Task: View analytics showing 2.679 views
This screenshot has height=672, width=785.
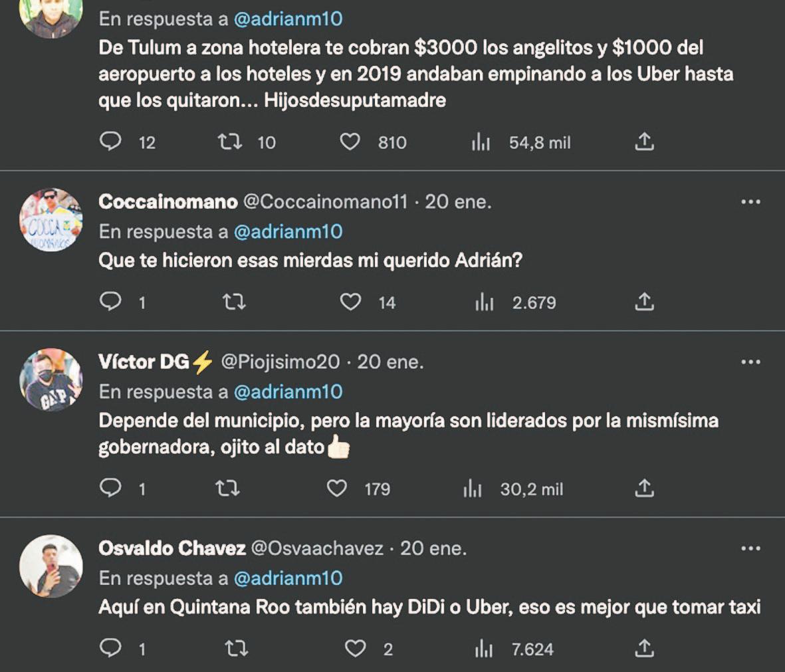Action: point(485,303)
